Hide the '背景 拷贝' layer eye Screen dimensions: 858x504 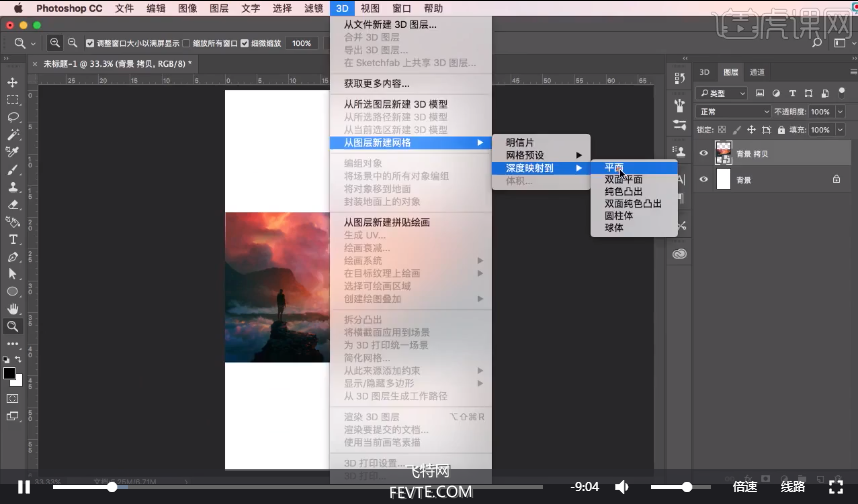click(704, 153)
